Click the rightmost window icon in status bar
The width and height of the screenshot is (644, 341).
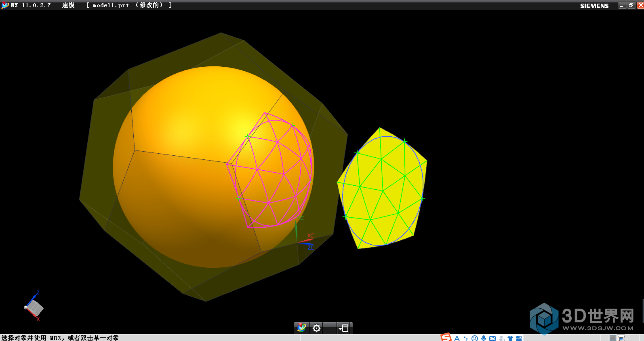click(x=621, y=338)
